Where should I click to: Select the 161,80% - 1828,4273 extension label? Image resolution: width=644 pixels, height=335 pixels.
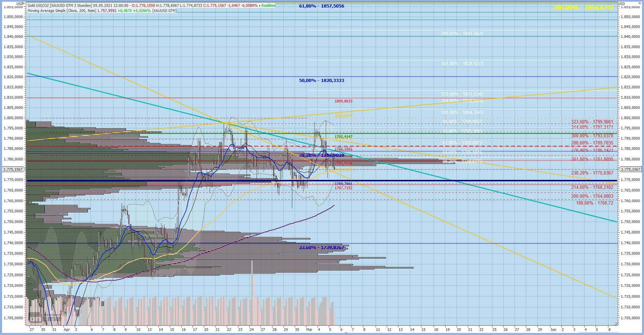pos(462,64)
